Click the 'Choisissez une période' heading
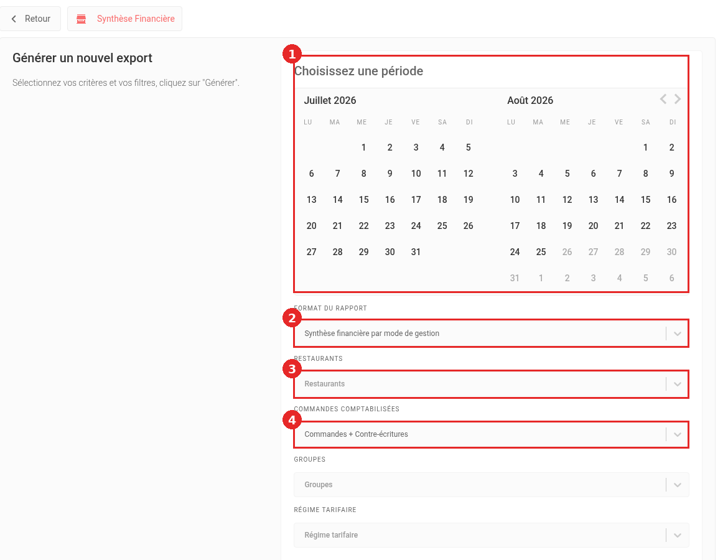 [359, 71]
